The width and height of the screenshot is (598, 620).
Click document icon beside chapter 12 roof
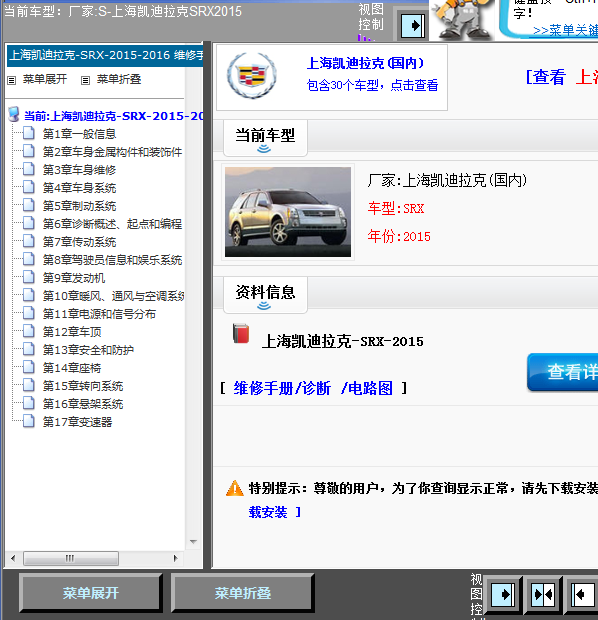(28, 331)
